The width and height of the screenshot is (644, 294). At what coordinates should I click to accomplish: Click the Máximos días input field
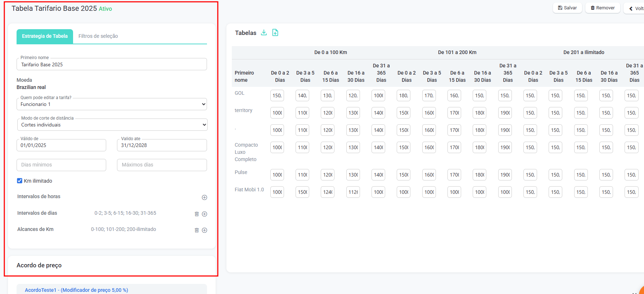tap(162, 165)
